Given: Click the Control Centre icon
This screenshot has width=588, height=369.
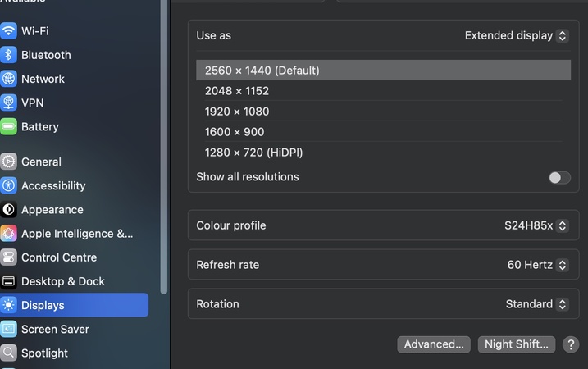Looking at the screenshot, I should [x=8, y=257].
